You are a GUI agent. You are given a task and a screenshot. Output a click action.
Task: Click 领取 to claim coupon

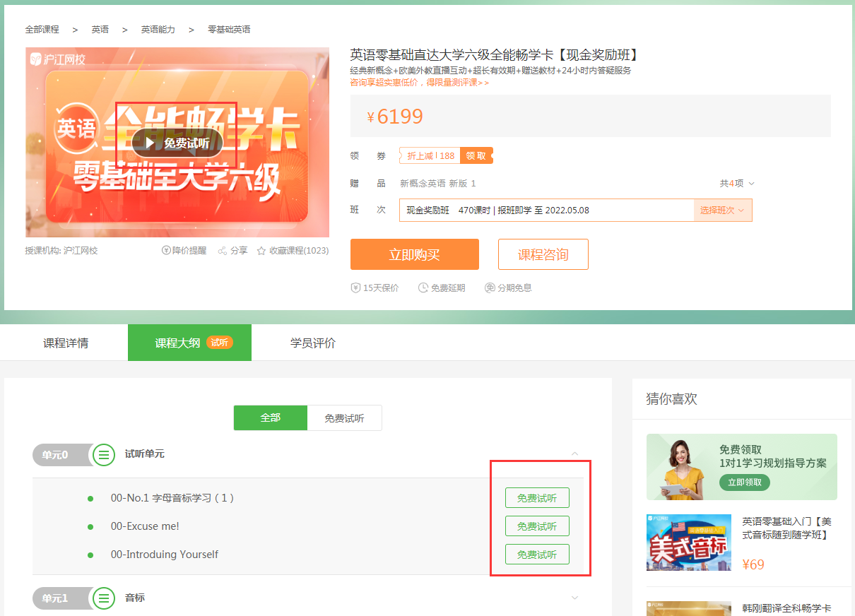click(476, 156)
